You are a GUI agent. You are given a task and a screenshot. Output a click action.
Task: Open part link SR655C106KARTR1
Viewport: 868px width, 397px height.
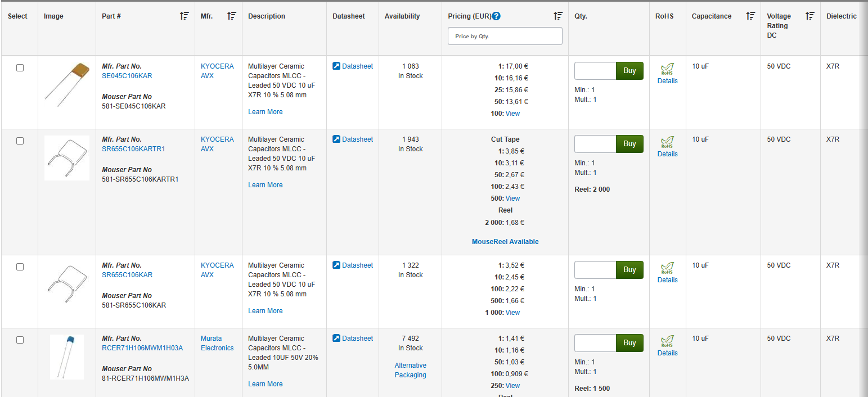tap(133, 149)
